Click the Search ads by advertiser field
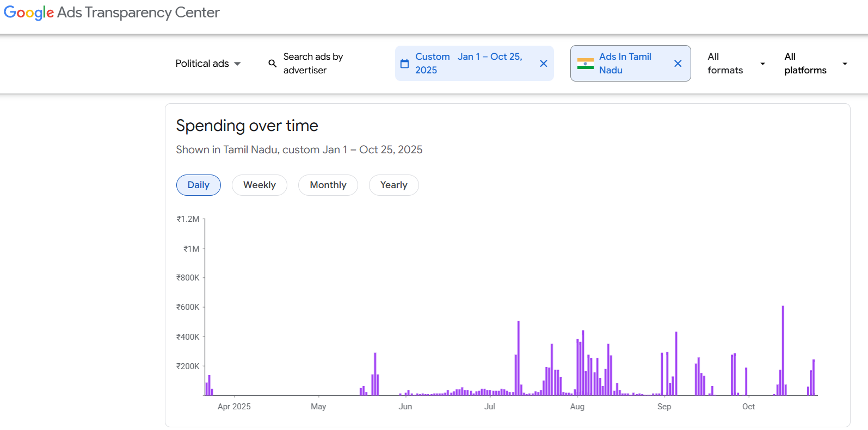The image size is (868, 430). coord(313,64)
